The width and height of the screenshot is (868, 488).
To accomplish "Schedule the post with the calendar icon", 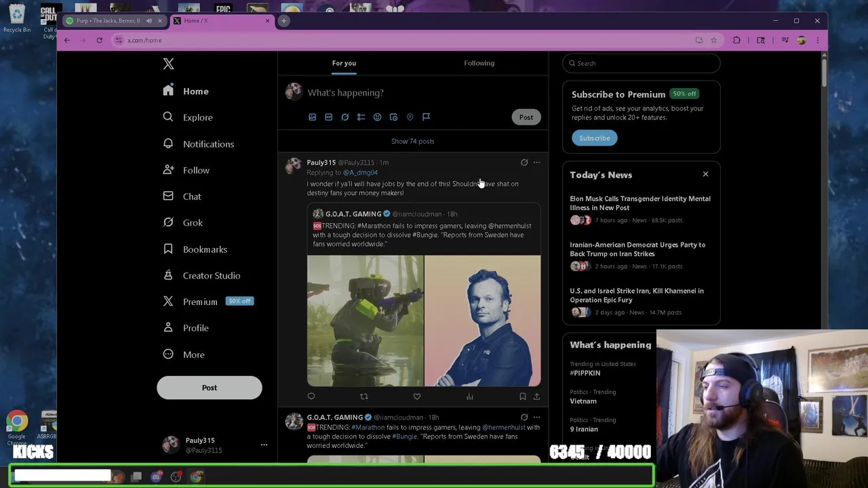I will click(393, 117).
